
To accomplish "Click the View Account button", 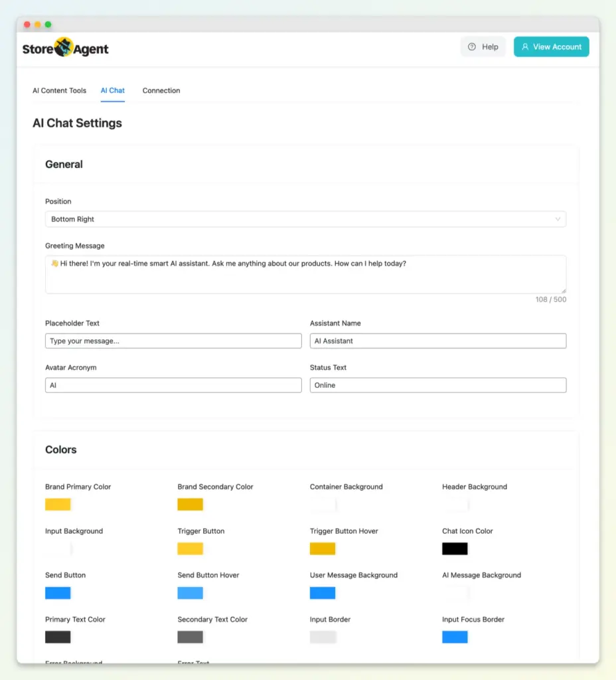I will [551, 46].
